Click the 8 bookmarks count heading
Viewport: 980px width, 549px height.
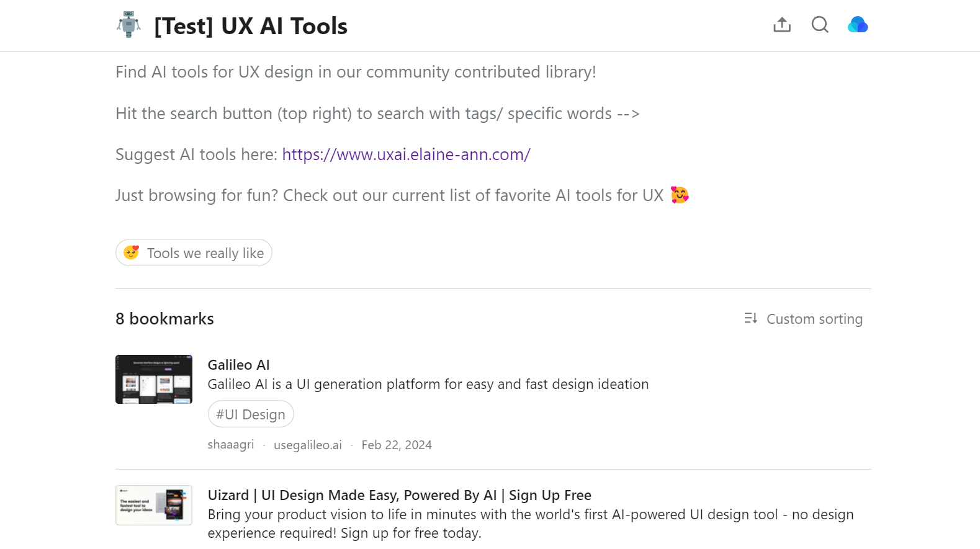(x=164, y=319)
